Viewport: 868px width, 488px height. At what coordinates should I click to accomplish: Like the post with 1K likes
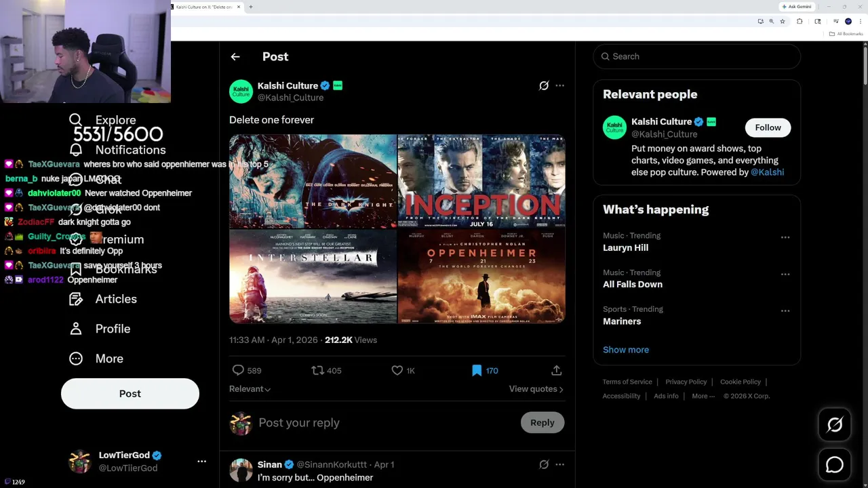click(x=397, y=370)
